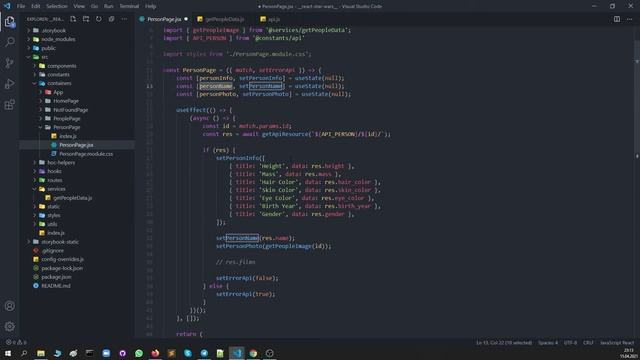Expand the public folder
The height and width of the screenshot is (360, 640).
[49, 48]
